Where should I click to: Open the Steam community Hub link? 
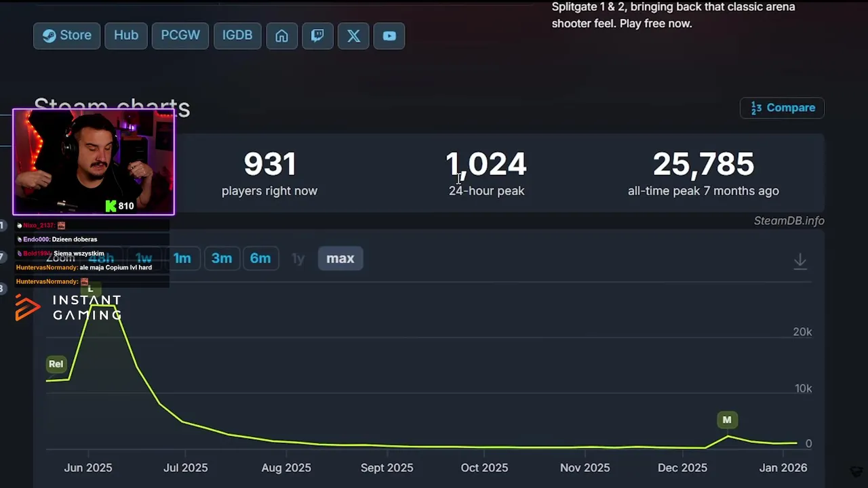(125, 36)
